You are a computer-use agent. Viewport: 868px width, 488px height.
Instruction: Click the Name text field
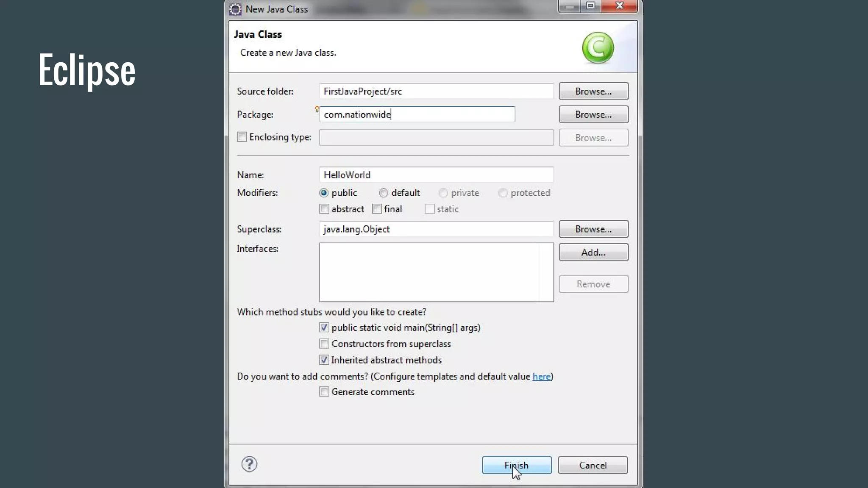point(436,175)
